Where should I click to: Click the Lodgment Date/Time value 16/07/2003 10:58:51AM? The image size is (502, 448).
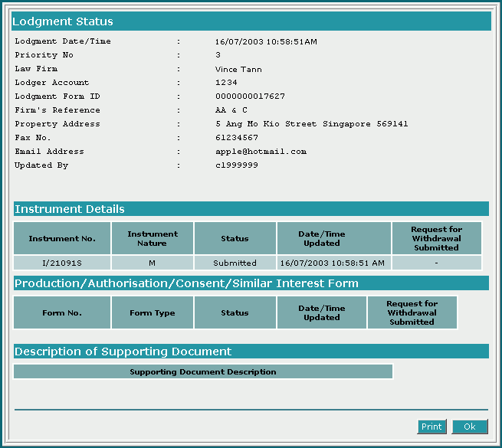(x=266, y=41)
